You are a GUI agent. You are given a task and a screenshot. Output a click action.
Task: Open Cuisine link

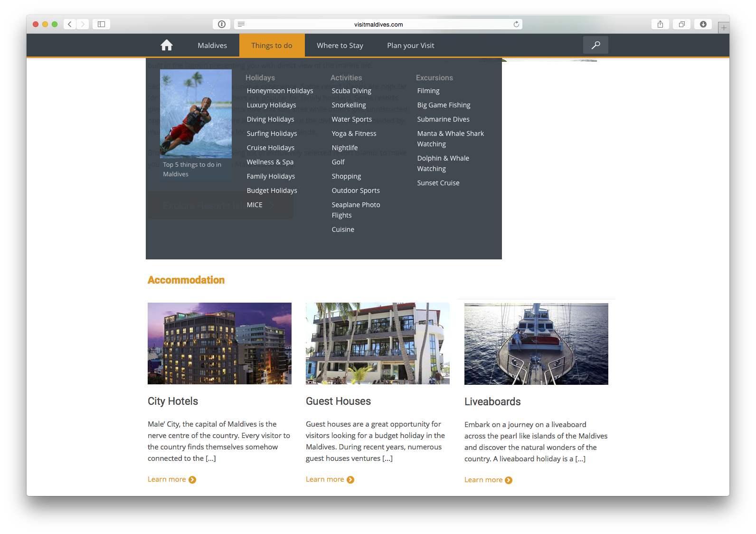pos(343,229)
